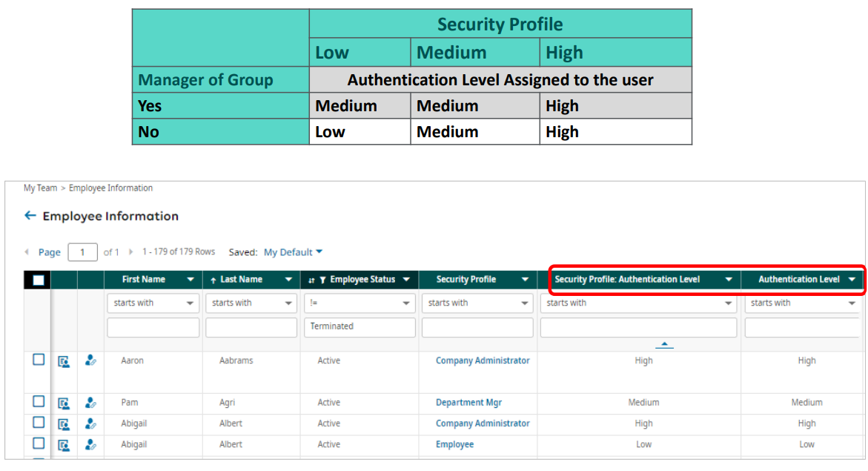This screenshot has width=868, height=471.
Task: Click the Page link near pagination
Action: (x=49, y=252)
